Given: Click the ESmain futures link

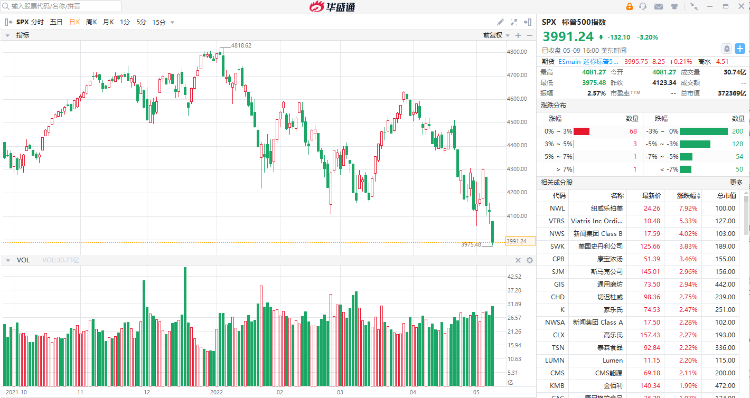Looking at the screenshot, I should [x=570, y=62].
